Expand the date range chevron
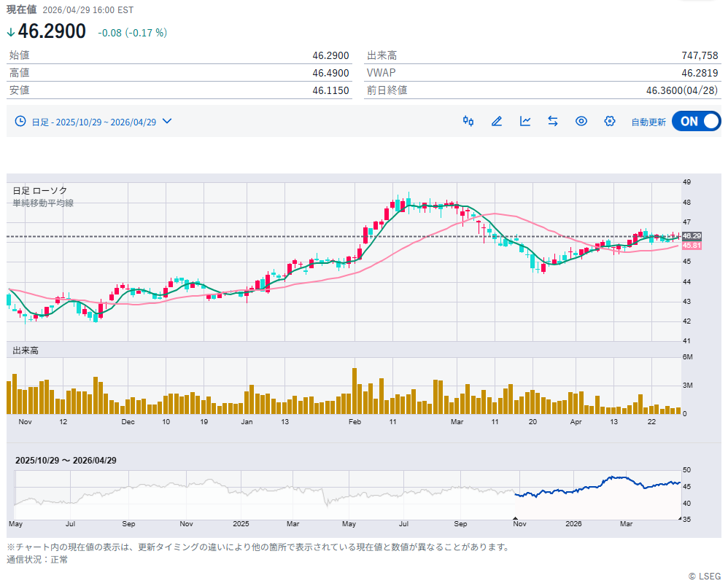 tap(167, 121)
